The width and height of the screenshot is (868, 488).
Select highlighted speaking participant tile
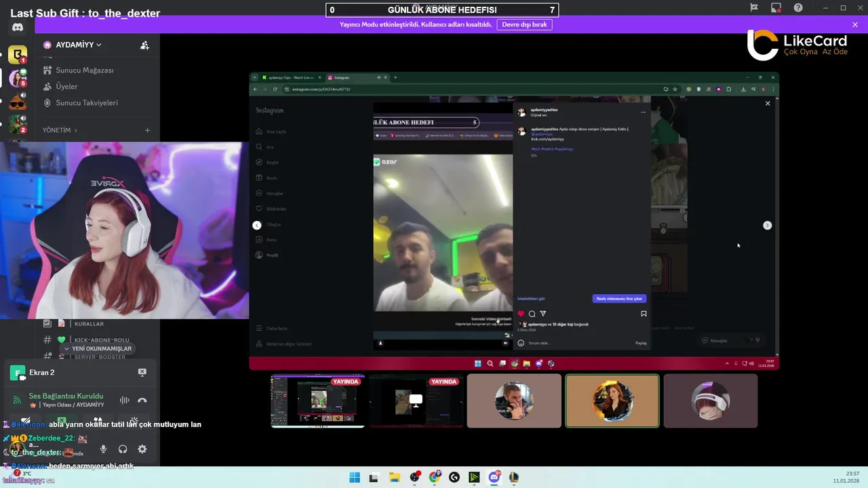point(612,401)
